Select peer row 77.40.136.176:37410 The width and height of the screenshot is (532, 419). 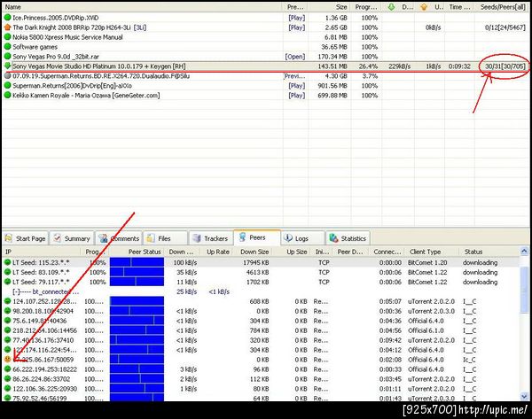coord(262,340)
